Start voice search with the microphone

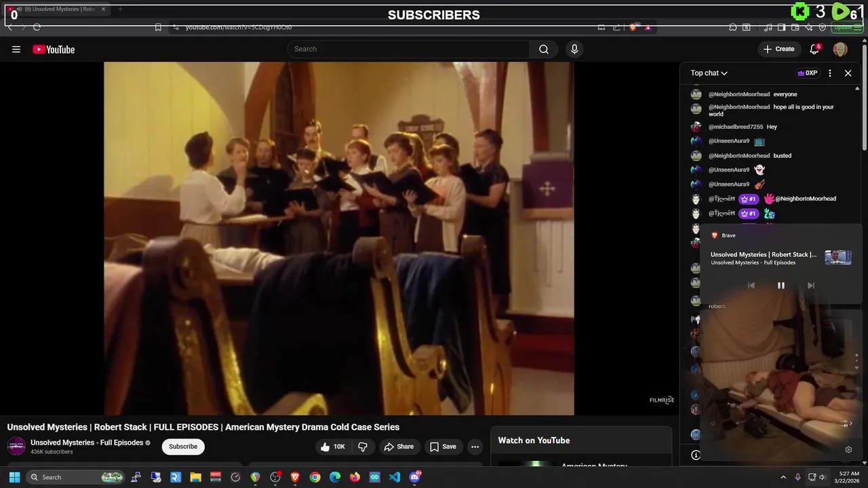pos(574,49)
